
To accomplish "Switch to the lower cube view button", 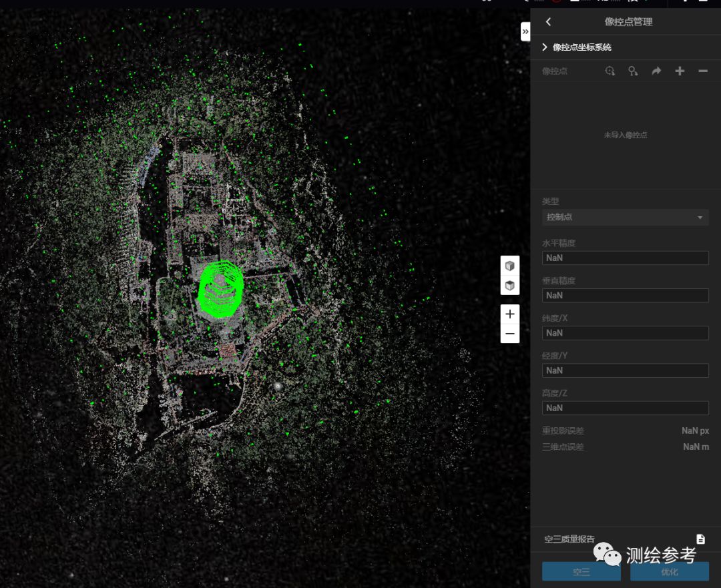I will pyautogui.click(x=510, y=286).
